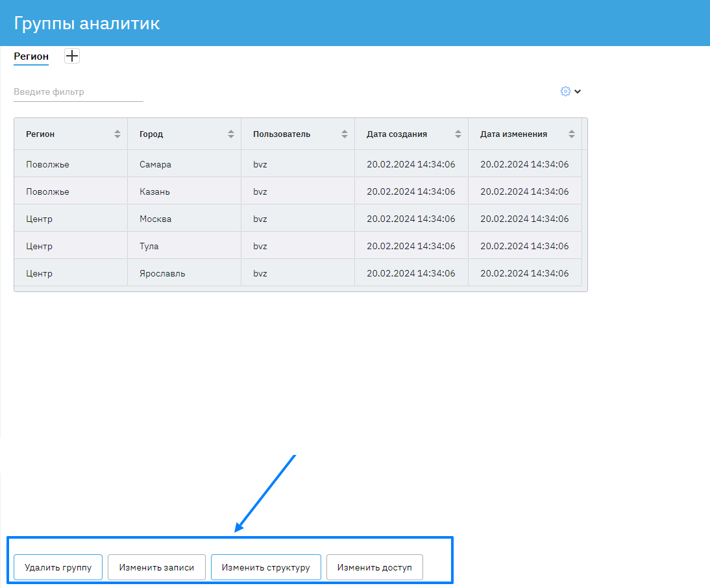Viewport: 710px width, 588px height.
Task: Open Изменить доступ button
Action: 374,567
